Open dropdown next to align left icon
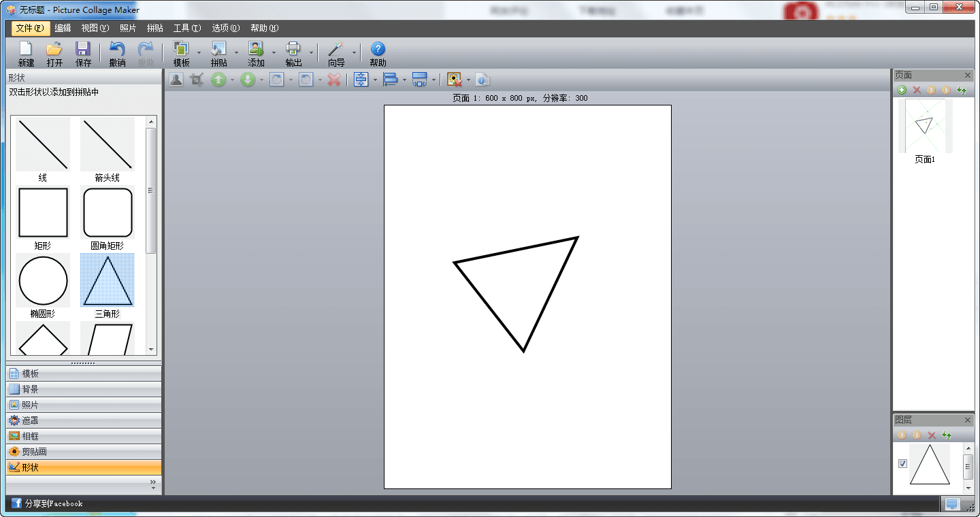Image resolution: width=980 pixels, height=517 pixels. click(404, 80)
